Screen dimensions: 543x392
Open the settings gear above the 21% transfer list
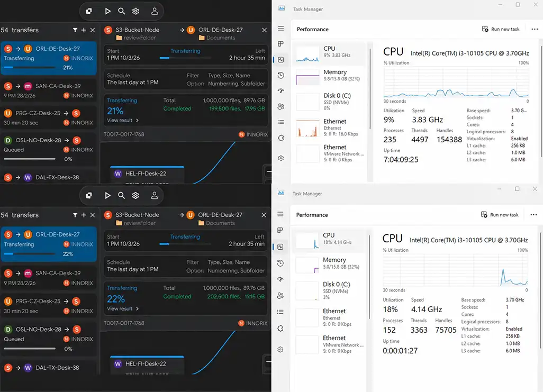tap(135, 11)
